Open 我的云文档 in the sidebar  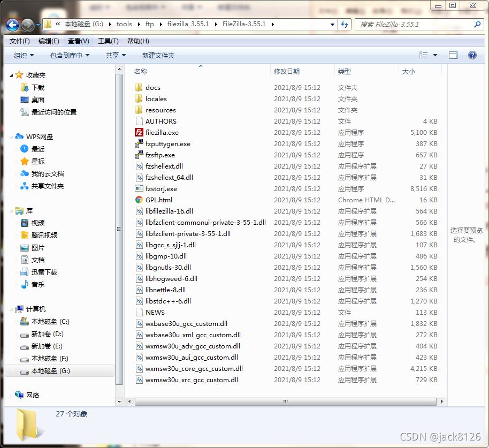(x=48, y=174)
